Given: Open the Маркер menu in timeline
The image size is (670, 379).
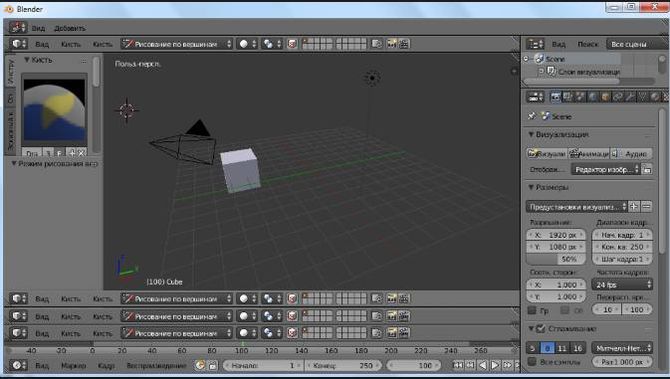Looking at the screenshot, I should (73, 366).
